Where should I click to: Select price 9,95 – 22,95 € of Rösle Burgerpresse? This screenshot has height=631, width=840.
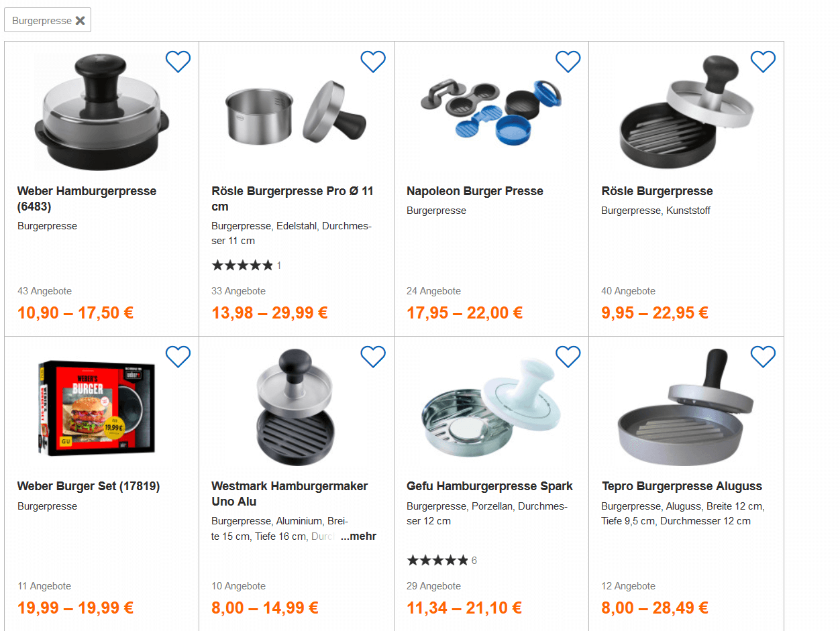pos(655,312)
